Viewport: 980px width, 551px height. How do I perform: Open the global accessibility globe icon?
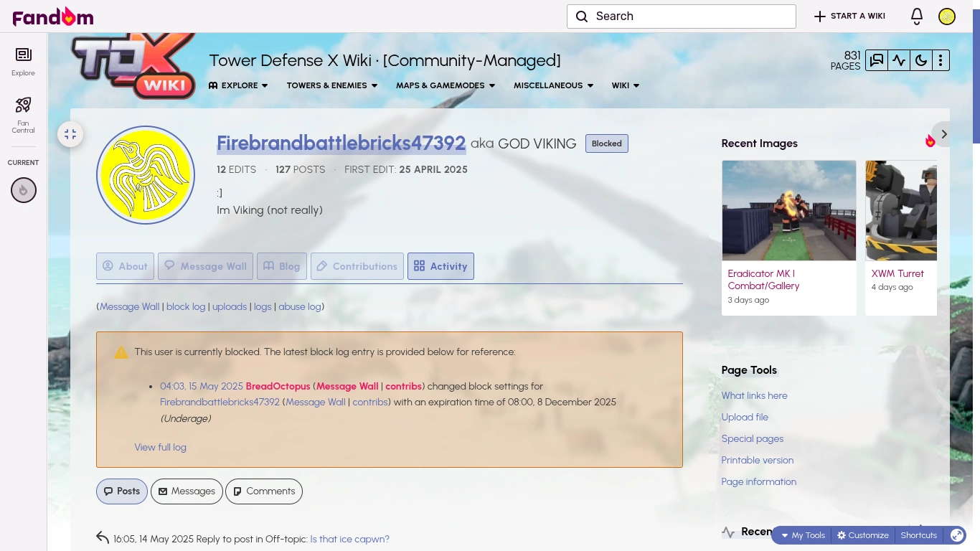[957, 535]
